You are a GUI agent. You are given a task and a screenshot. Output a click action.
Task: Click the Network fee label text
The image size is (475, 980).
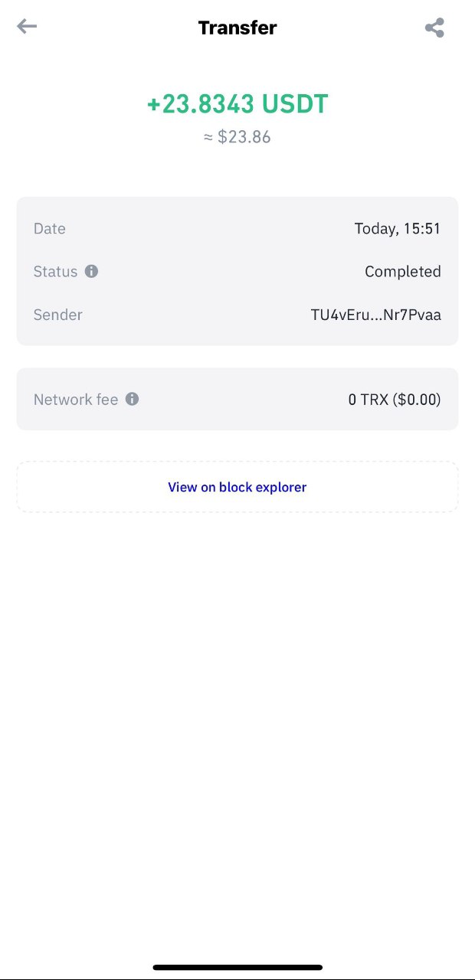point(76,400)
